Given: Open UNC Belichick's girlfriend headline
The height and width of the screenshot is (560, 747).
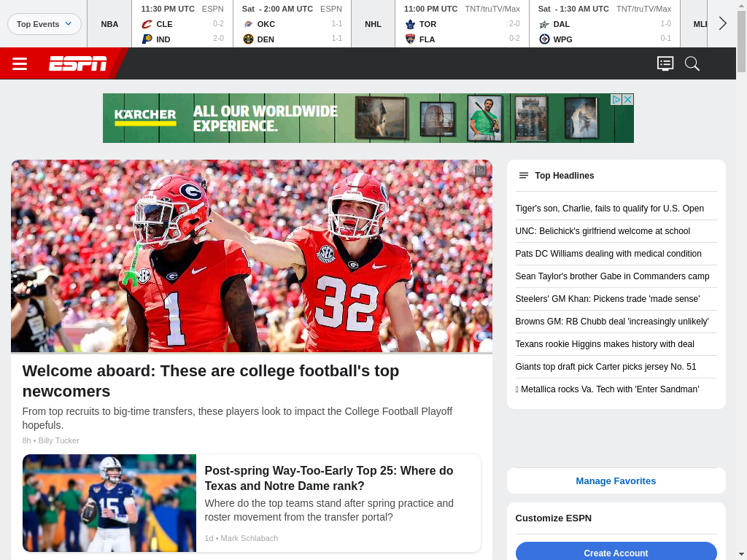Looking at the screenshot, I should 603,231.
